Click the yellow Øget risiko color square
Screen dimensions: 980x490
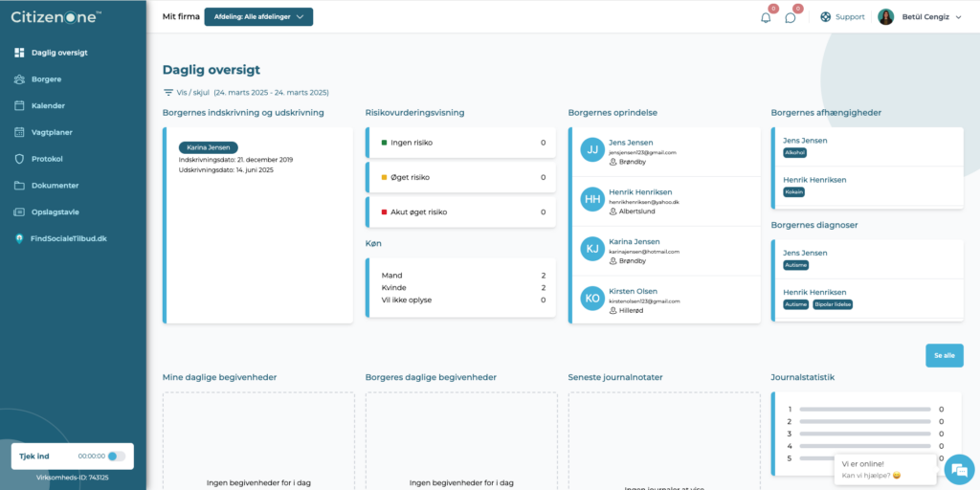coord(385,177)
